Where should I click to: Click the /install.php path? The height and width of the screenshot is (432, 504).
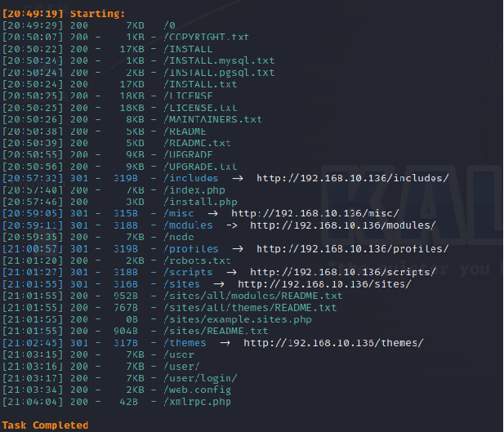(200, 202)
